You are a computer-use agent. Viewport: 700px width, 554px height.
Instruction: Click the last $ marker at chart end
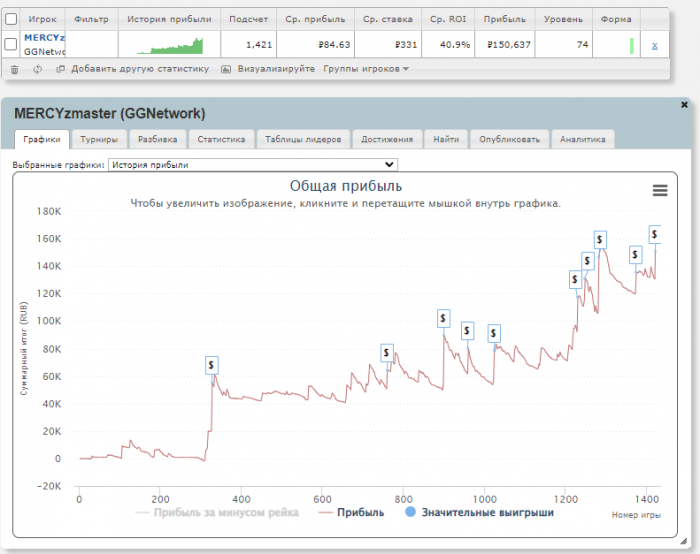click(x=654, y=234)
